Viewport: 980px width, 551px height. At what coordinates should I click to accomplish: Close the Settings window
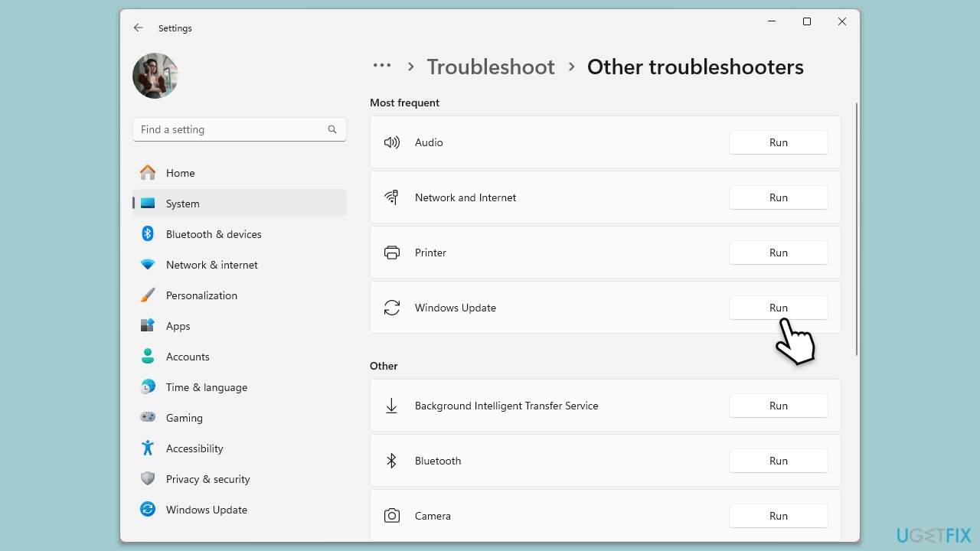[x=842, y=21]
